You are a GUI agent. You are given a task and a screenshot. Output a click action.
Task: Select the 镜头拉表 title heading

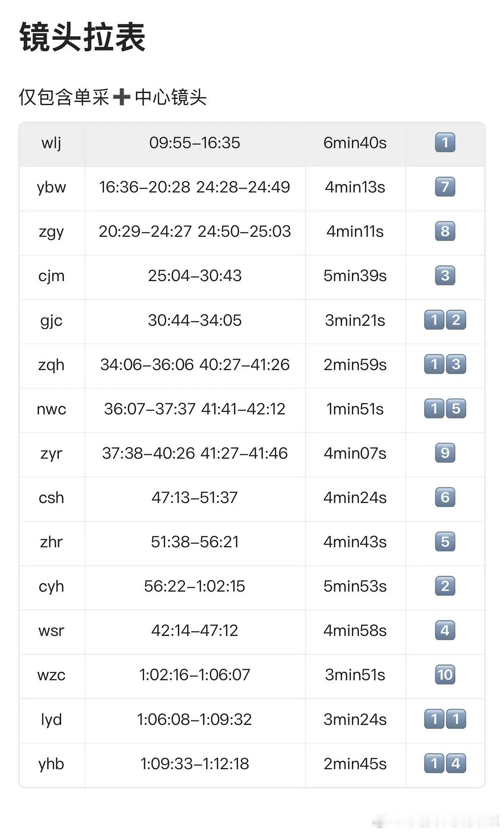tap(82, 37)
